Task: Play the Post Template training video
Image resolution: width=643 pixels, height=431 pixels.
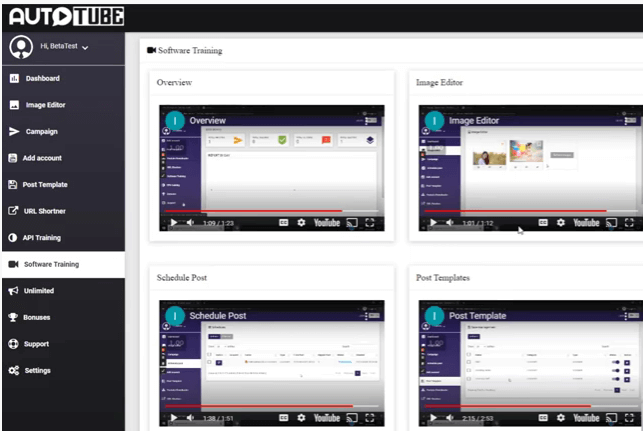Action: (x=433, y=418)
